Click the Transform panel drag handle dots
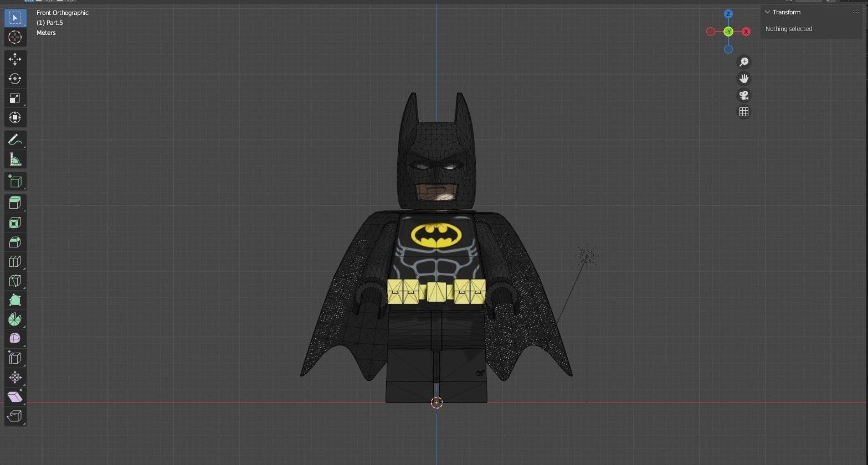Screen dimensions: 868x465 point(856,12)
